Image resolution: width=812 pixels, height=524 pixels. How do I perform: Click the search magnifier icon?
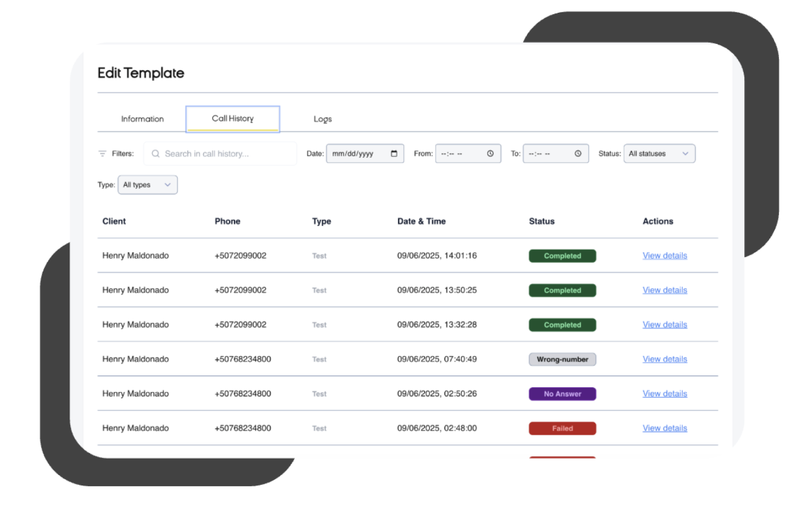pyautogui.click(x=156, y=154)
